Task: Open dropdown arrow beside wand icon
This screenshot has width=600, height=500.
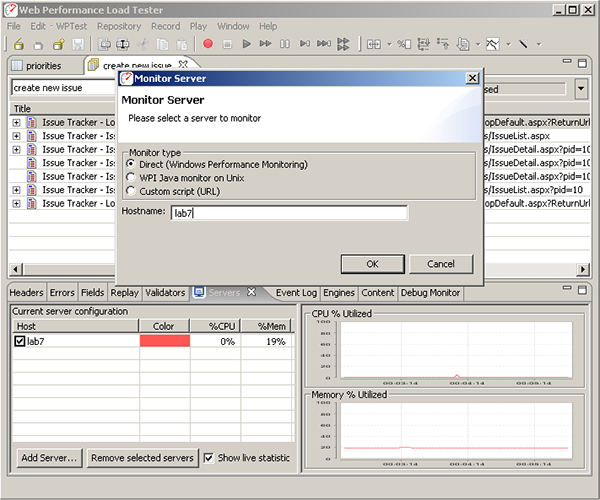Action: pos(539,44)
